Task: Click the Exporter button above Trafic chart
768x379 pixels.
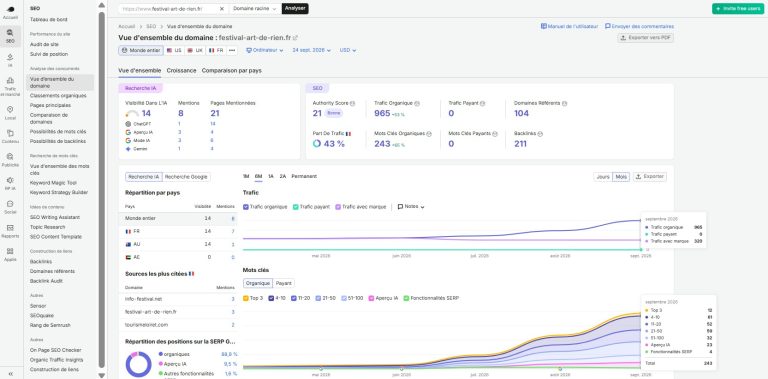Action: pyautogui.click(x=649, y=177)
